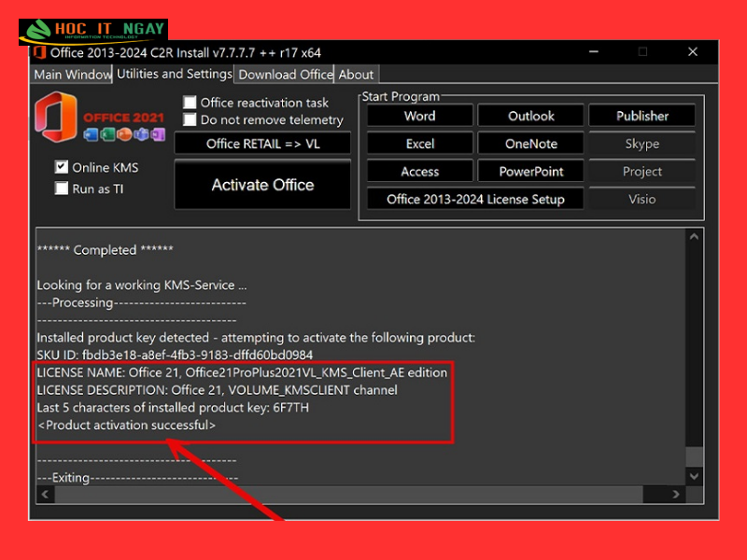Click the vertical scrollbar thumb in log
The height and width of the screenshot is (560, 747).
click(694, 456)
